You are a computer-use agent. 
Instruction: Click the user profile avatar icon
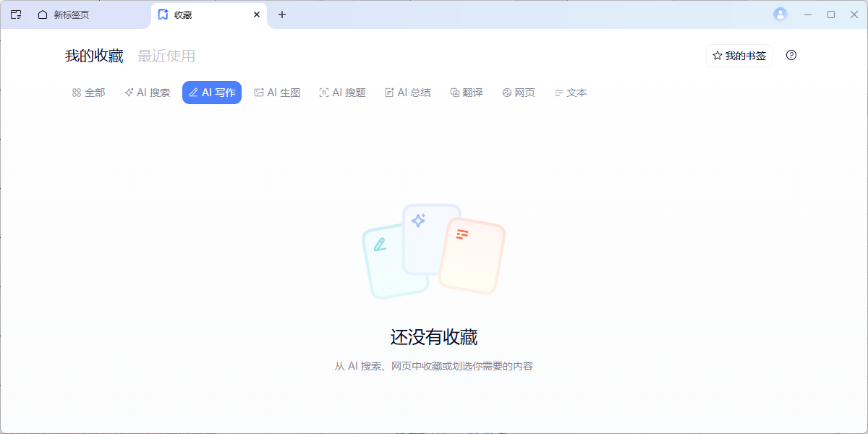point(780,14)
